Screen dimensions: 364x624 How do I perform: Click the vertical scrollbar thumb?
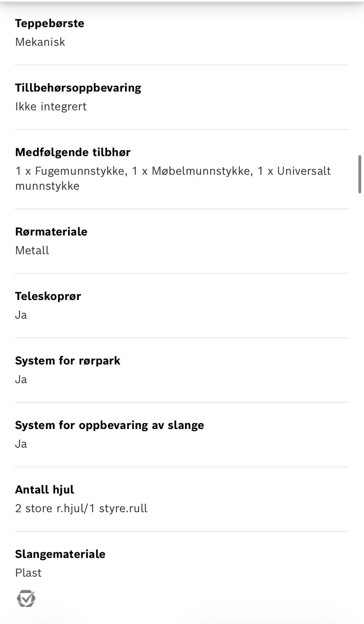(360, 174)
